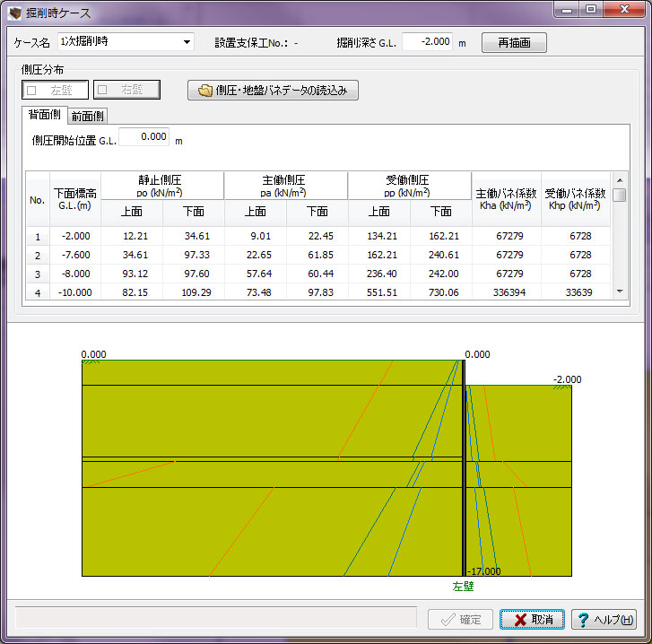This screenshot has width=652, height=644.
Task: Click the cell with value 242.00
Action: pos(441,274)
